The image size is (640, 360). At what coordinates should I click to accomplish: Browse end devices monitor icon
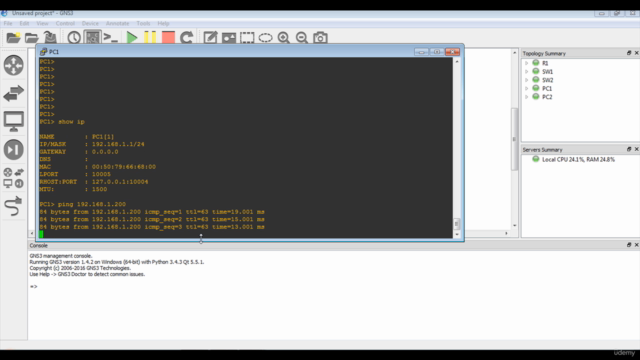point(13,121)
